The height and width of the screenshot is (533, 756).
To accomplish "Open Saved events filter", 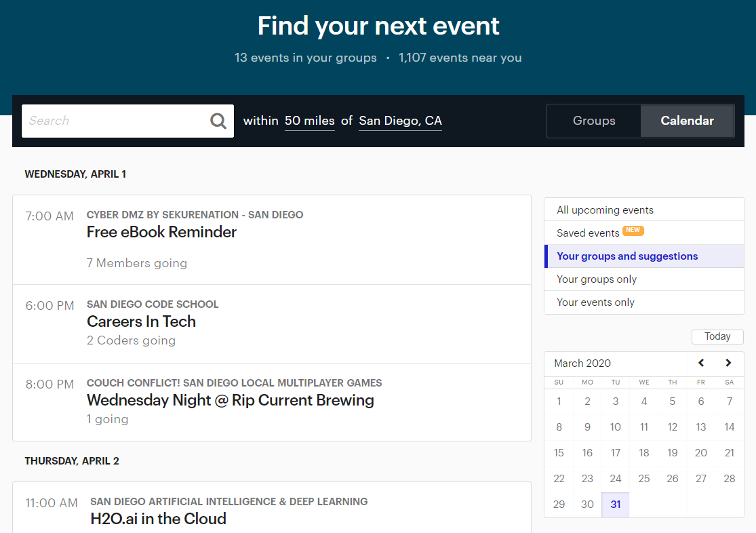I will pyautogui.click(x=643, y=233).
